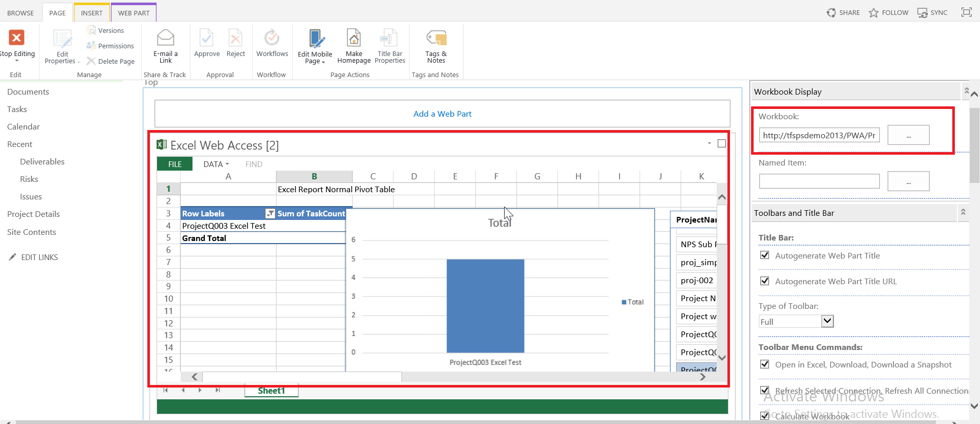Toggle Autogenerate Web Part Title URL checkbox
The image size is (980, 424).
point(765,281)
